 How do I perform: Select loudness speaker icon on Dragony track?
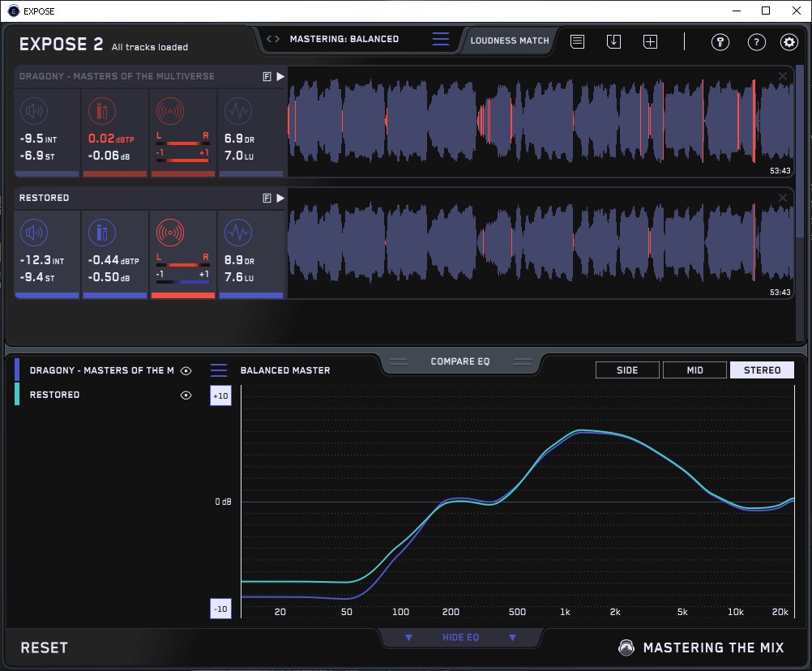coord(34,111)
